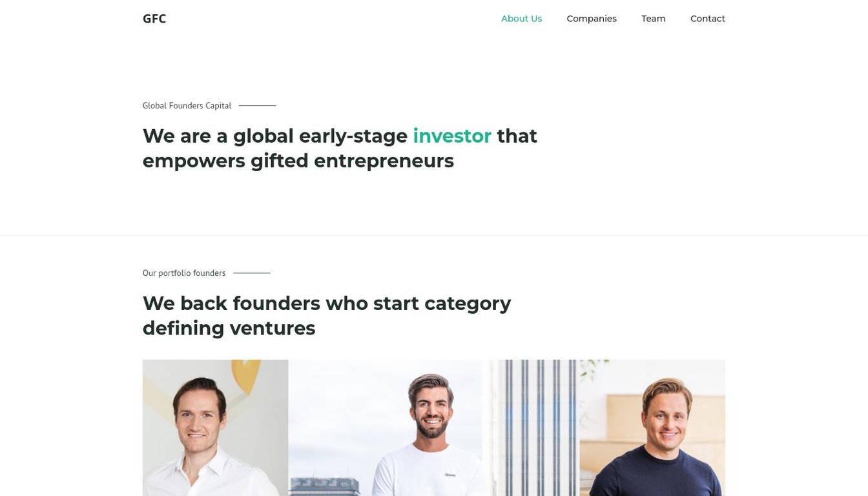Screen dimensions: 868x496
Task: Click the "empowers gifted entrepreneurs" text line
Action: click(x=298, y=161)
